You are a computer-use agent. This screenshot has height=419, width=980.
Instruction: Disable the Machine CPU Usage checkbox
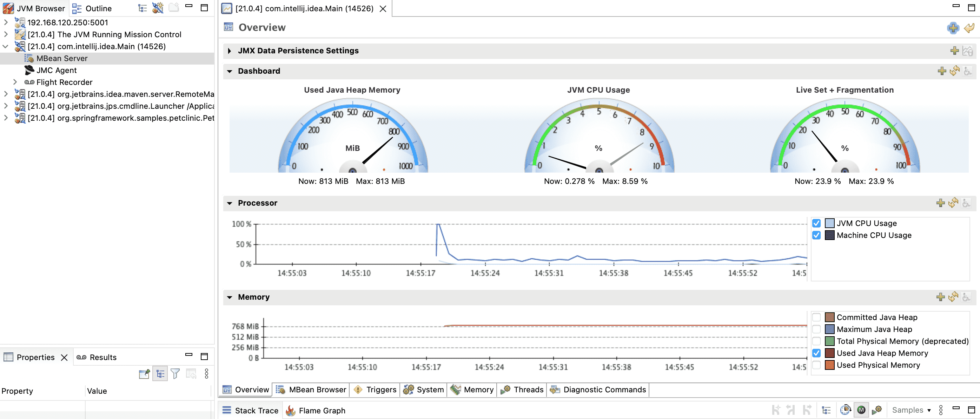coord(816,235)
